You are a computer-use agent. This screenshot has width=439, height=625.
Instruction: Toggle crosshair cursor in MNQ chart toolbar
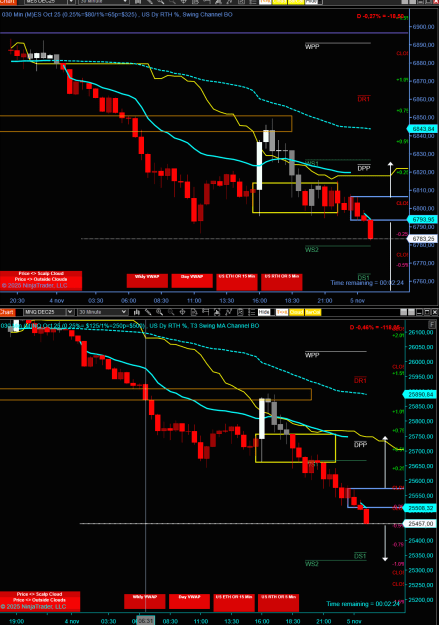pyautogui.click(x=182, y=312)
